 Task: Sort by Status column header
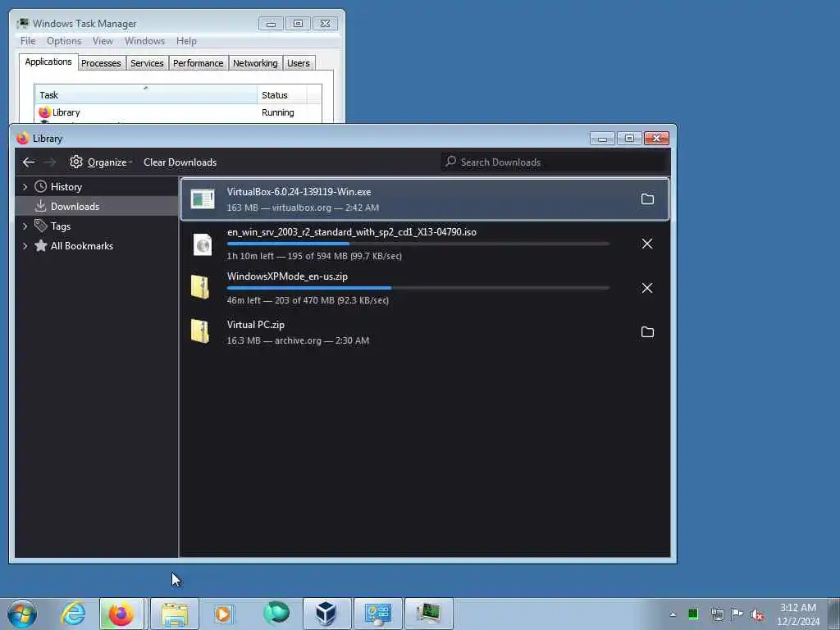(x=282, y=95)
